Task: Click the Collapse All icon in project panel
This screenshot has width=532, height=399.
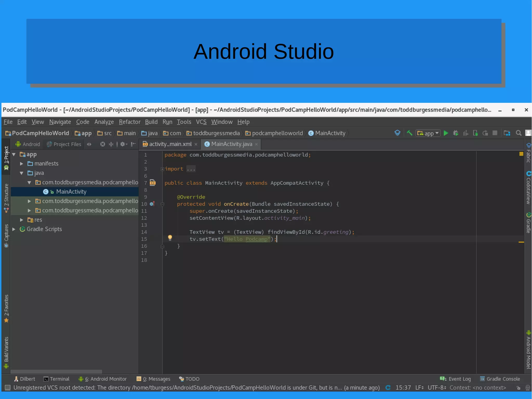Action: coord(111,144)
